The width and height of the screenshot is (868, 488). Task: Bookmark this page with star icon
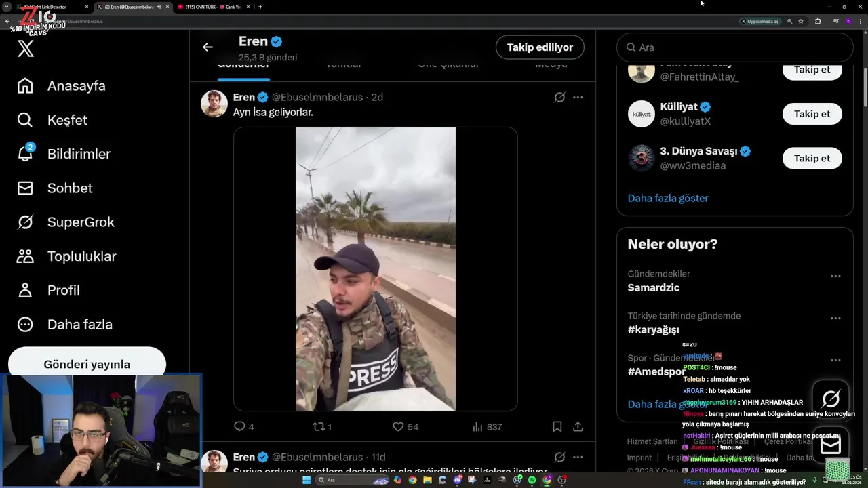(x=801, y=21)
